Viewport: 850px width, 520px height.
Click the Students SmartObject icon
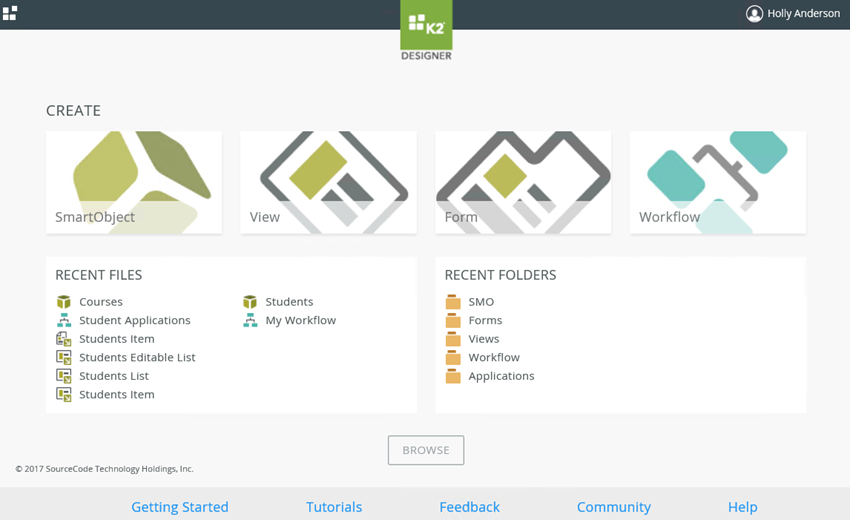[x=250, y=301]
